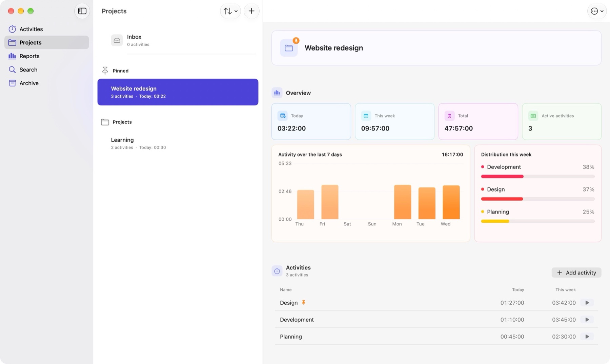Click the Archive box icon
This screenshot has height=364, width=610.
pos(12,83)
